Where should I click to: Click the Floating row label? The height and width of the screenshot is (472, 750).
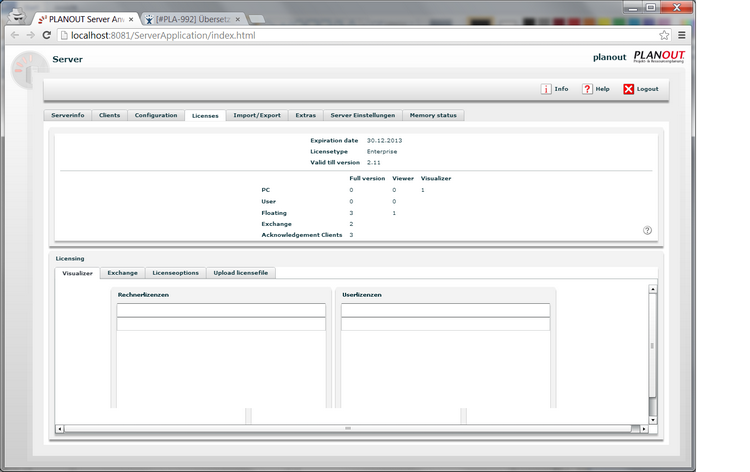pyautogui.click(x=274, y=213)
